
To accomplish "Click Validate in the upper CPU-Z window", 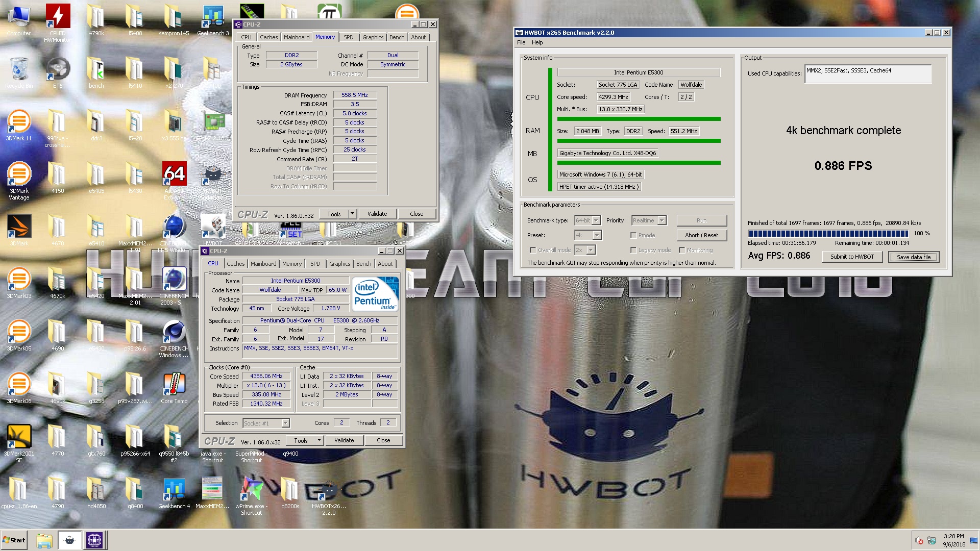I will pos(377,214).
